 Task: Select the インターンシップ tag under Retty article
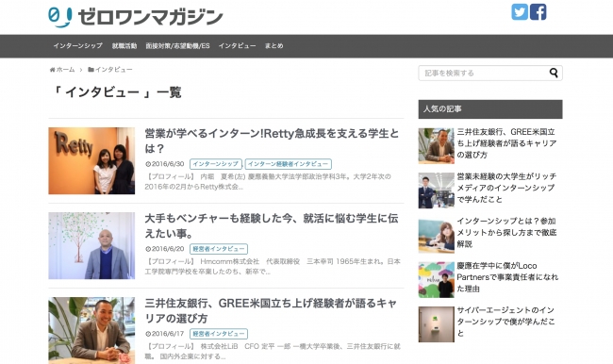215,164
